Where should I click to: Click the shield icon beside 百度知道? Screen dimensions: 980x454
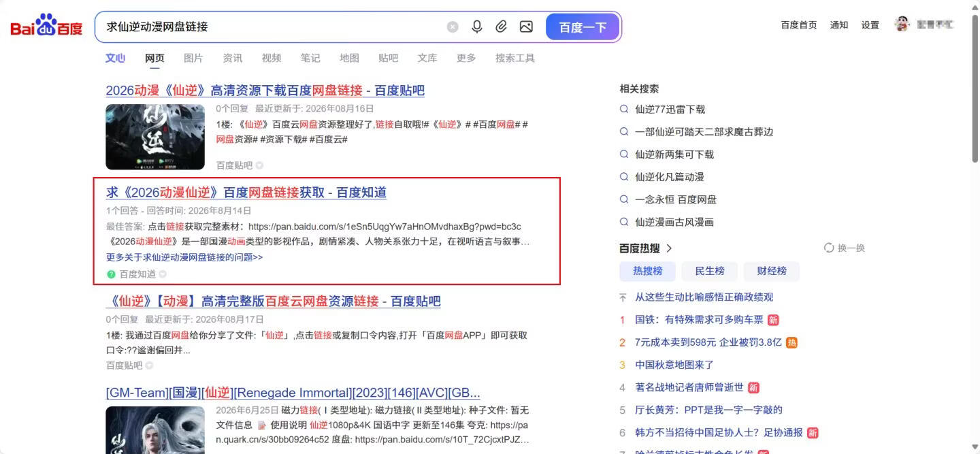pos(163,274)
